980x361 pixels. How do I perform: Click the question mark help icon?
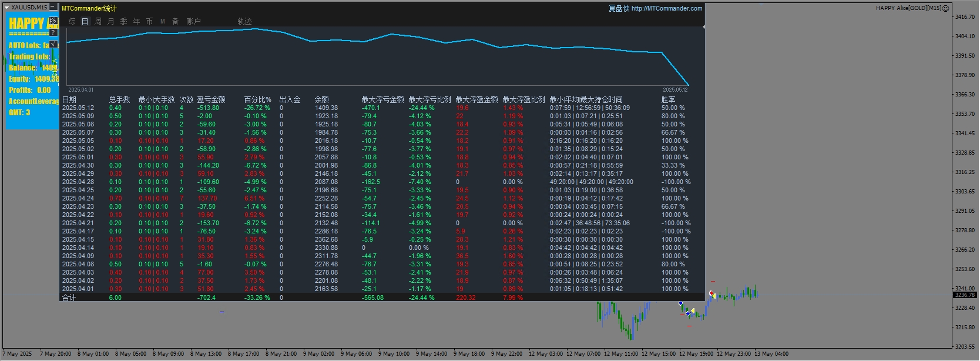[x=53, y=32]
